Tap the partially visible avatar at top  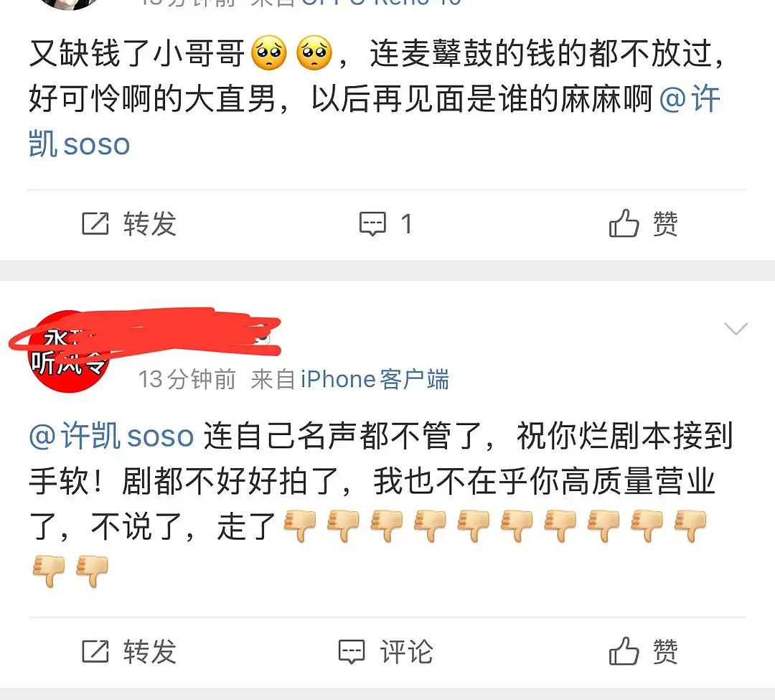69,4
